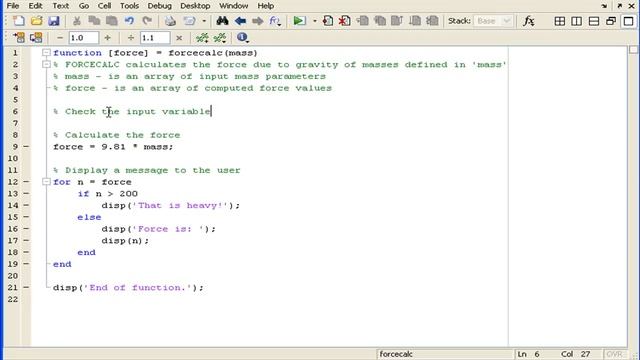Open the run configuration dropdown arrow
This screenshot has height=360, width=640.
315,21
